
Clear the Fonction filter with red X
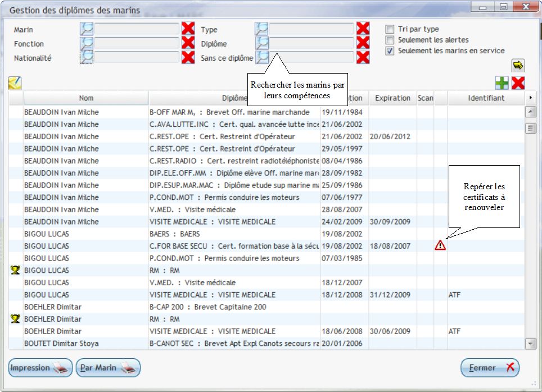(188, 43)
